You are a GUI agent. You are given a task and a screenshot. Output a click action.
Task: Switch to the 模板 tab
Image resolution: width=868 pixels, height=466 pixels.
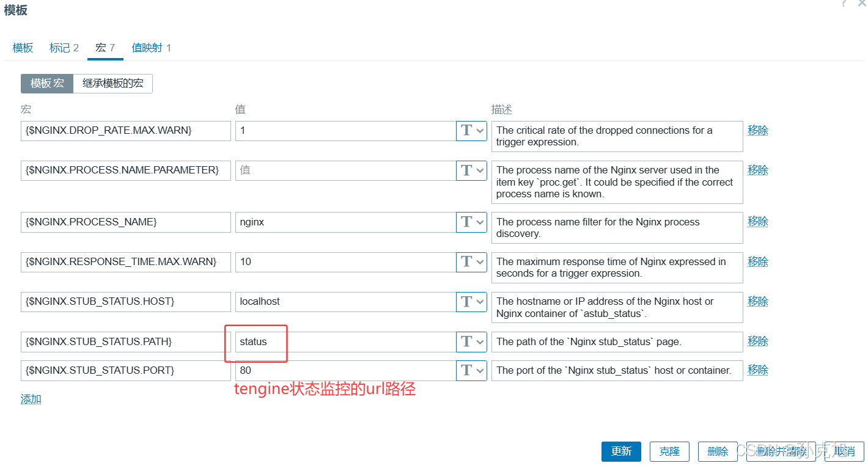(x=23, y=48)
